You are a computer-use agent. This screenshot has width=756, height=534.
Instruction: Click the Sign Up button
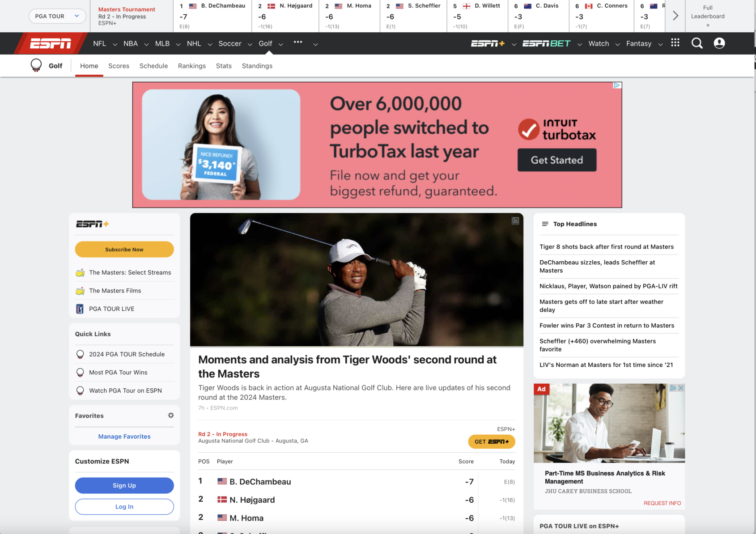pos(124,486)
